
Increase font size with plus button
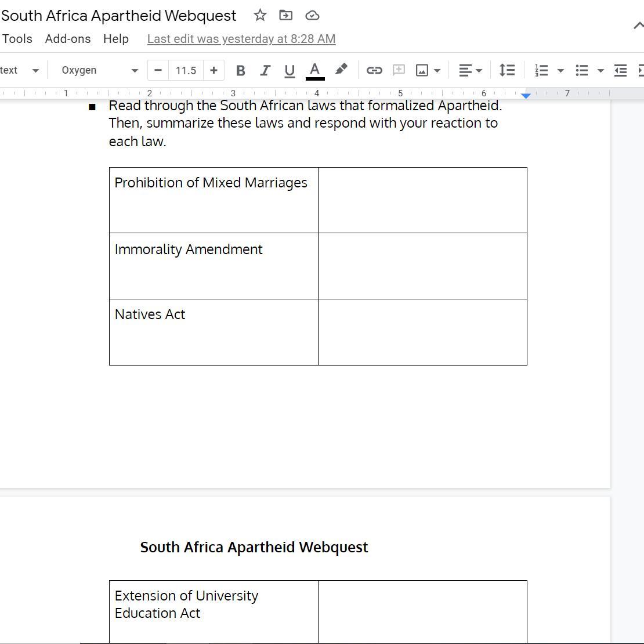tap(214, 70)
